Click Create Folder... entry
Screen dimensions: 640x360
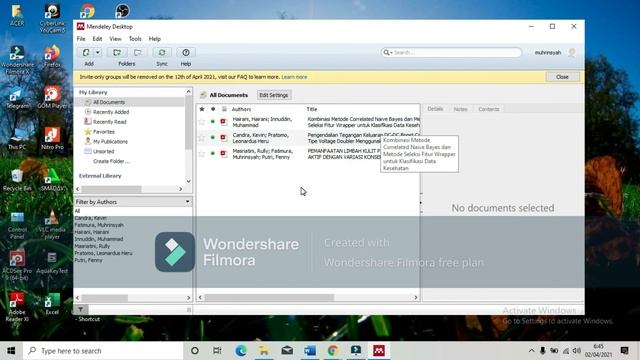pos(111,161)
